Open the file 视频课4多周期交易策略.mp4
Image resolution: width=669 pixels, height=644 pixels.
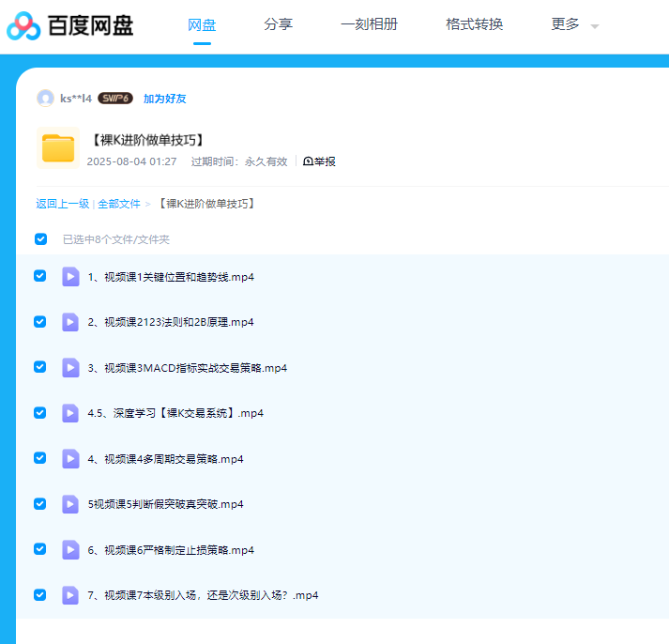point(165,459)
